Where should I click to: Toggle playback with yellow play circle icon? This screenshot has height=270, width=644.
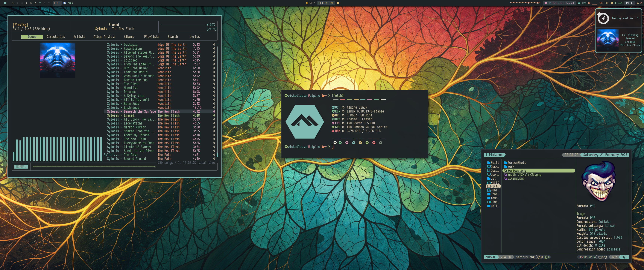coord(612,3)
